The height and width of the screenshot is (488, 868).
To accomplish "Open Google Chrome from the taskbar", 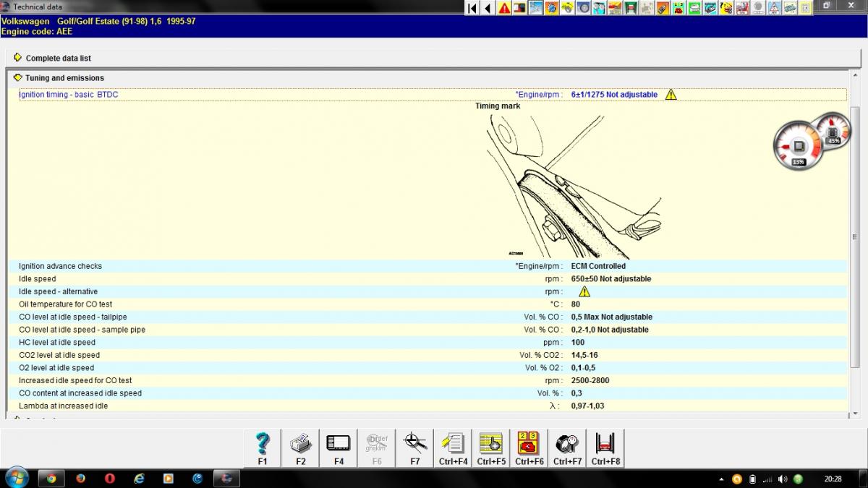I will [x=51, y=478].
